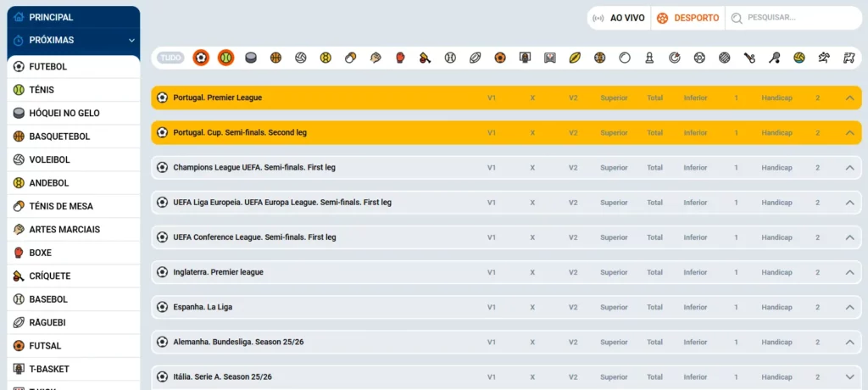Image resolution: width=868 pixels, height=390 pixels.
Task: Go to PRINCIPAL home page
Action: tap(73, 17)
